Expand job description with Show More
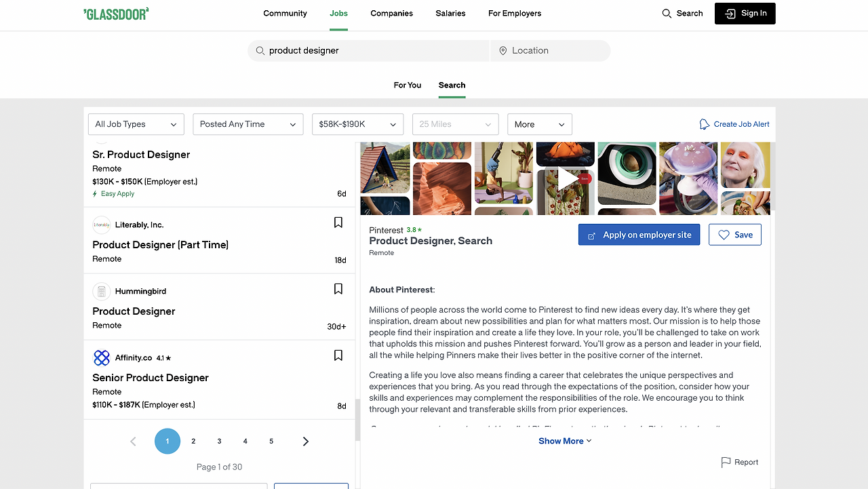This screenshot has height=489, width=868. point(565,441)
